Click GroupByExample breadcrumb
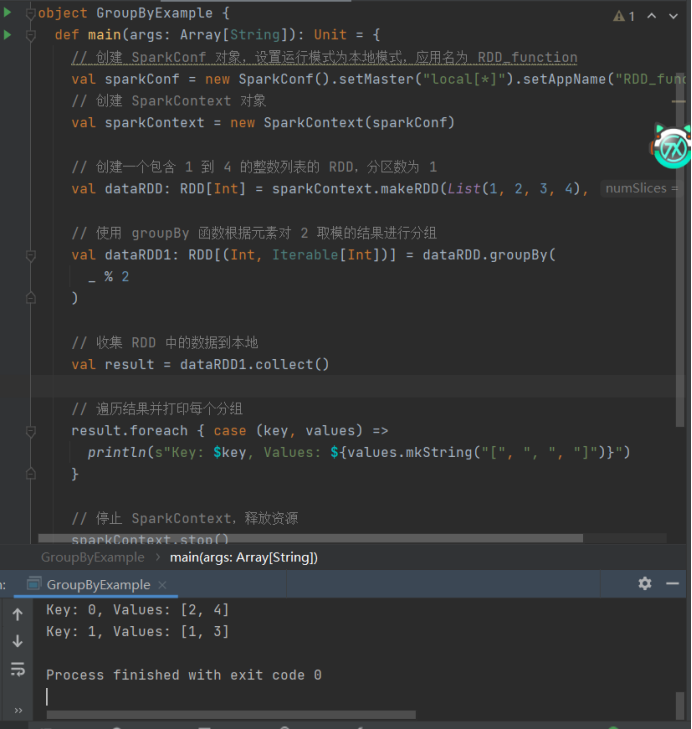This screenshot has width=692, height=729. point(93,557)
